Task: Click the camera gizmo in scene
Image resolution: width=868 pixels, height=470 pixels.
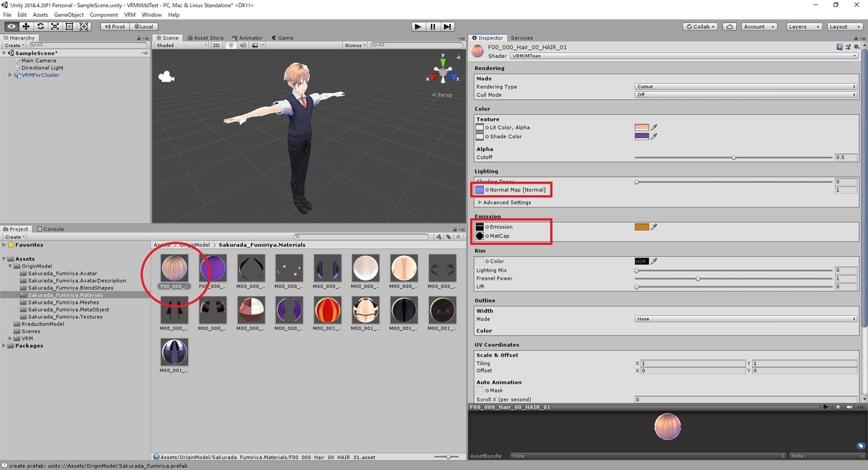Action: pyautogui.click(x=167, y=75)
